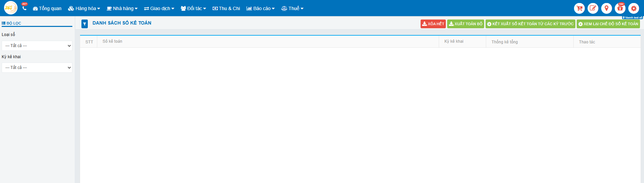This screenshot has height=183, width=644.
Task: Go to 'Tổng quan' overview
Action: click(47, 8)
